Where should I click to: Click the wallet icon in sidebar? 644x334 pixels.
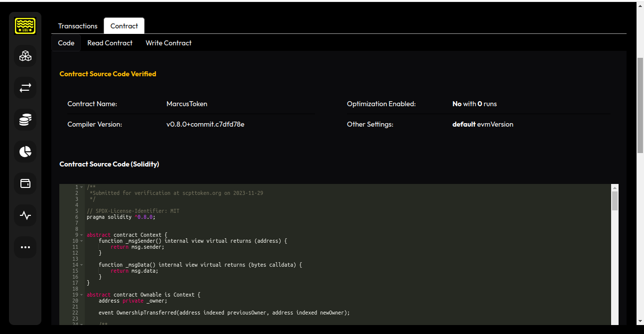coord(25,183)
